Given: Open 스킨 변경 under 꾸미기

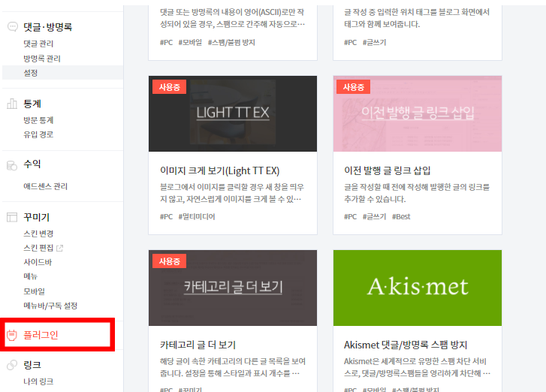Looking at the screenshot, I should [x=38, y=234].
